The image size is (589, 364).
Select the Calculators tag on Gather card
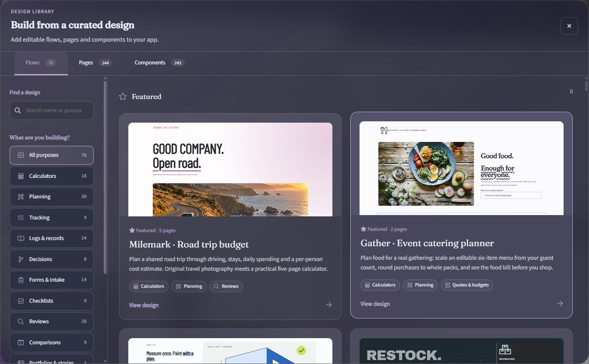coord(380,285)
